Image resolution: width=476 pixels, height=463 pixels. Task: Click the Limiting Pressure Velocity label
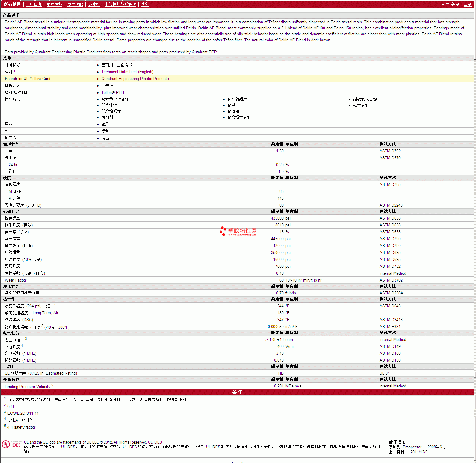point(28,387)
